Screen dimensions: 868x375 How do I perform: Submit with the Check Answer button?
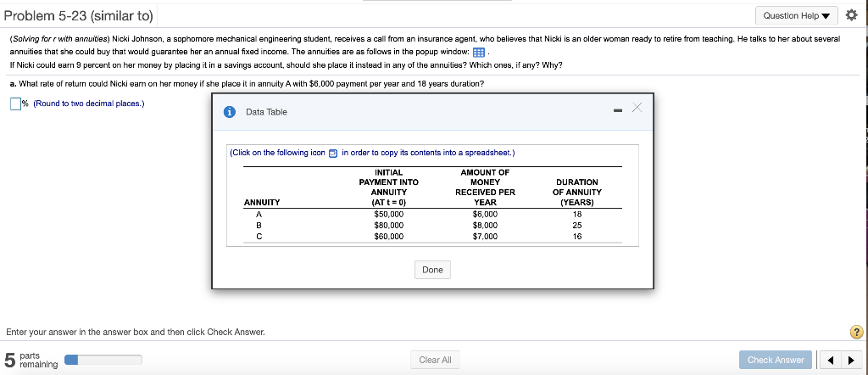(775, 360)
